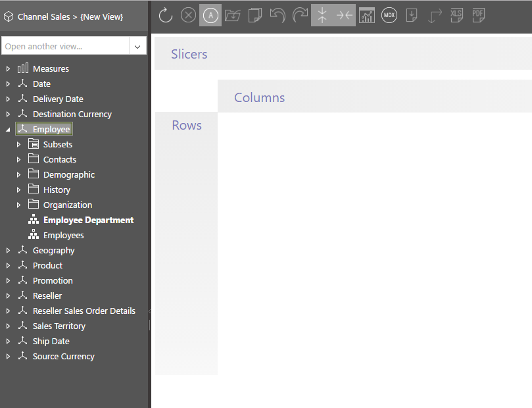Select the Employee Department hierarchy
Viewport: 532px width, 408px height.
click(x=88, y=220)
